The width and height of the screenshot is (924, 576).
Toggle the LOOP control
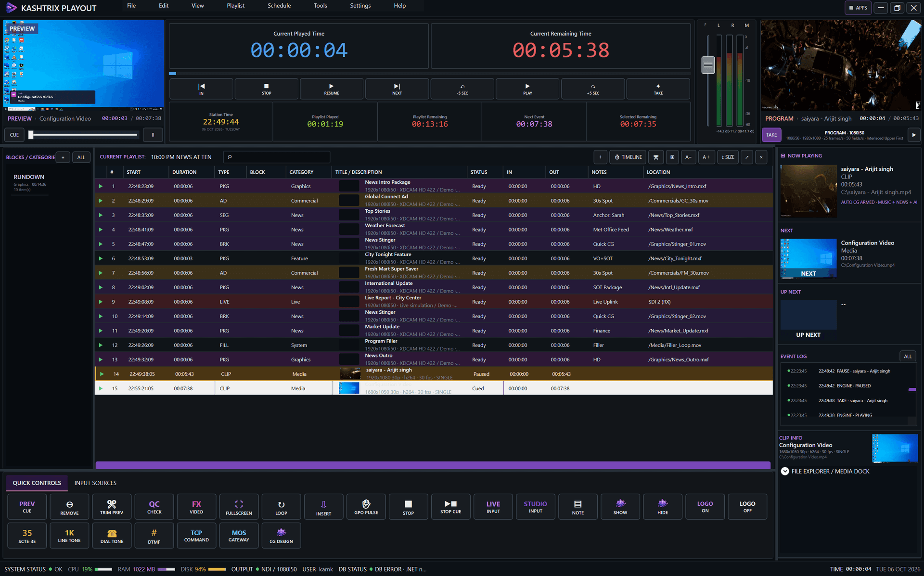coord(281,507)
